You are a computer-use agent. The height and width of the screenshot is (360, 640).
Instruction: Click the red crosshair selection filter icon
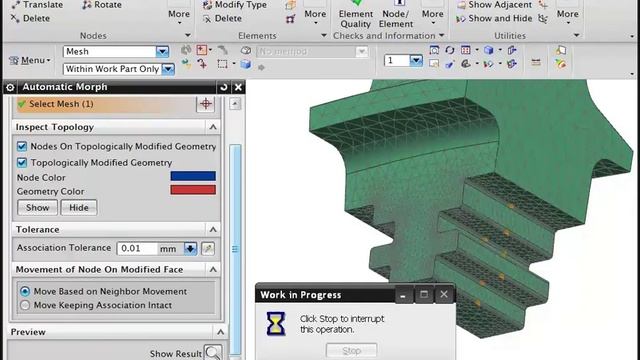coord(202,50)
